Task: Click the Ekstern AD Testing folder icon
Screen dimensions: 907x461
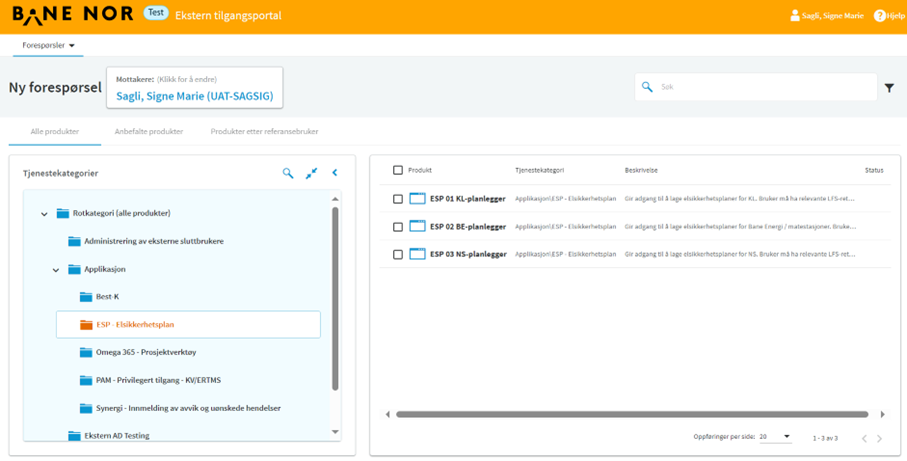Action: coord(74,436)
